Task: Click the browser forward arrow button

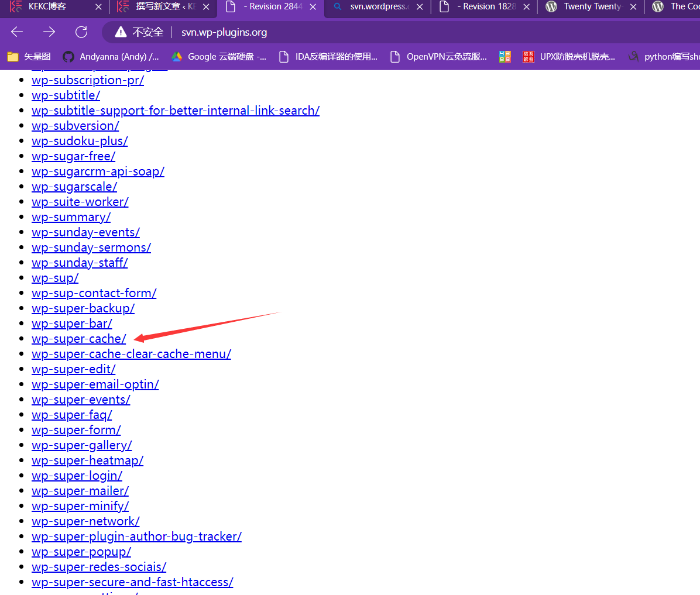Action: click(x=49, y=32)
